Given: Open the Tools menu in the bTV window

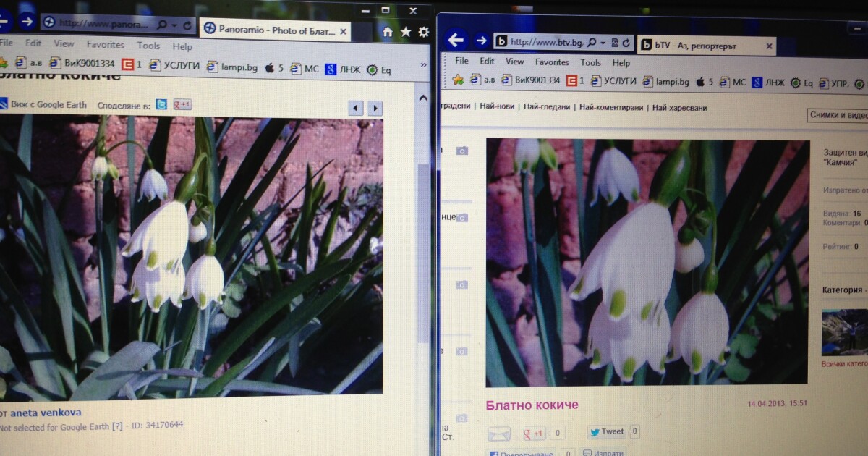Looking at the screenshot, I should coord(590,63).
